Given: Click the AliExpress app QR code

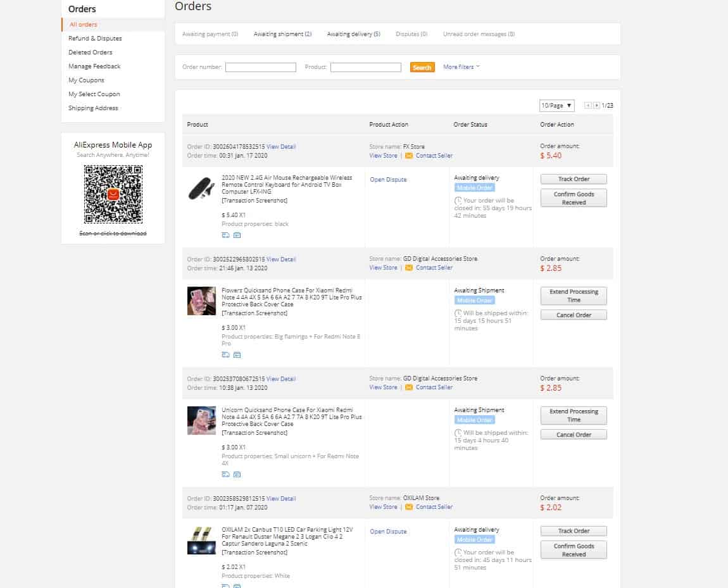Looking at the screenshot, I should (x=113, y=194).
